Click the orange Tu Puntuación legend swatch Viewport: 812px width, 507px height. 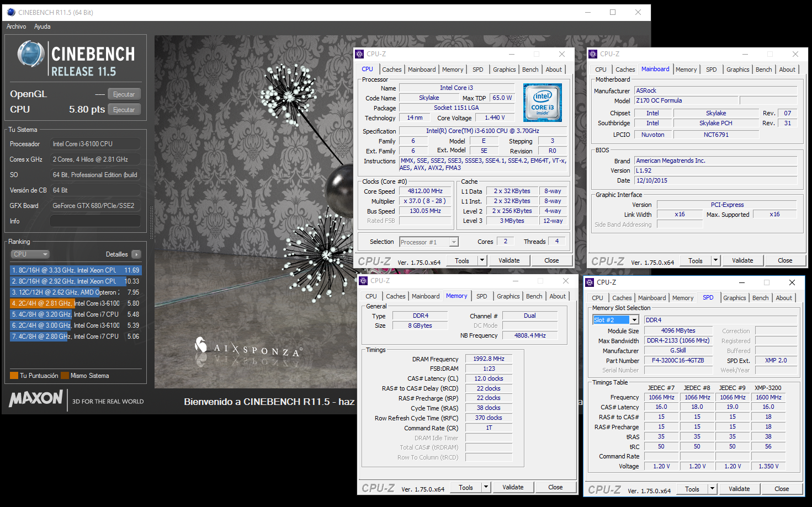tap(14, 376)
